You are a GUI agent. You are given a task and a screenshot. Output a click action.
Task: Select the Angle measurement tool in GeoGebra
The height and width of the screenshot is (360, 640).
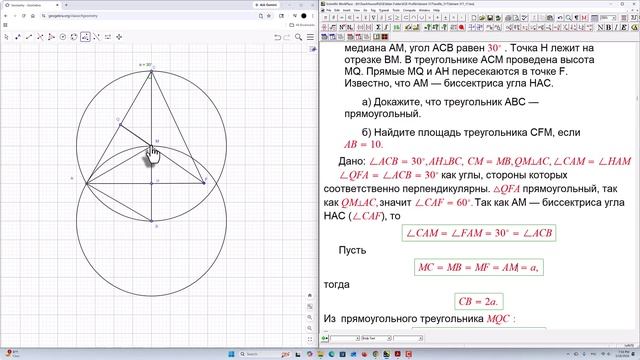coord(85,37)
